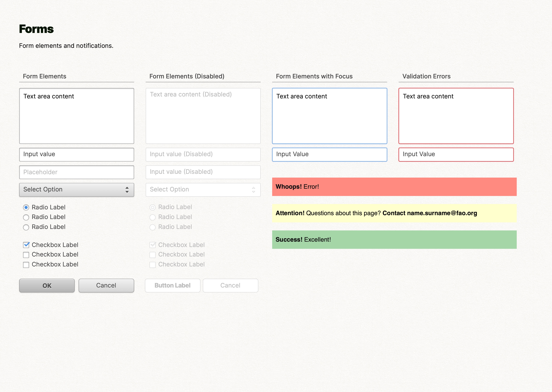Screen dimensions: 552x392
Task: Click the OK button
Action: pos(47,286)
